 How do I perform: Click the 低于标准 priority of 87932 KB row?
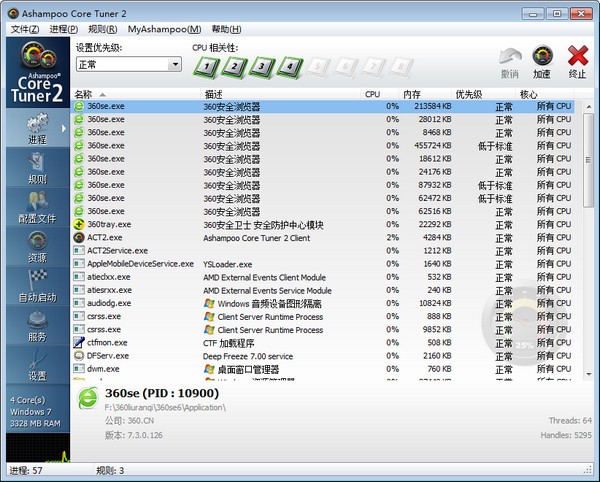click(495, 186)
